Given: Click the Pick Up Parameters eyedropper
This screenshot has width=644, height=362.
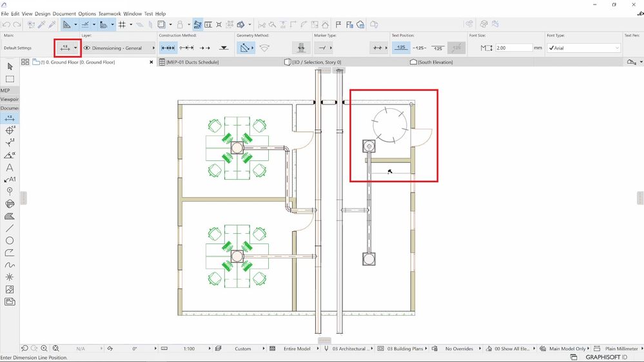Looking at the screenshot, I should (41, 24).
